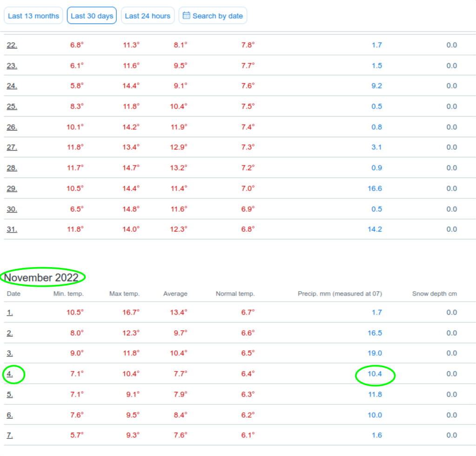Open the October 26 date entry
Screen dimensions: 476x456
click(x=12, y=127)
